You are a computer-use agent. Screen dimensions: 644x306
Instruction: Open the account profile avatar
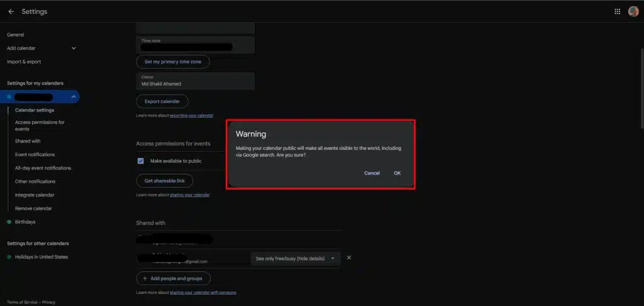point(633,11)
